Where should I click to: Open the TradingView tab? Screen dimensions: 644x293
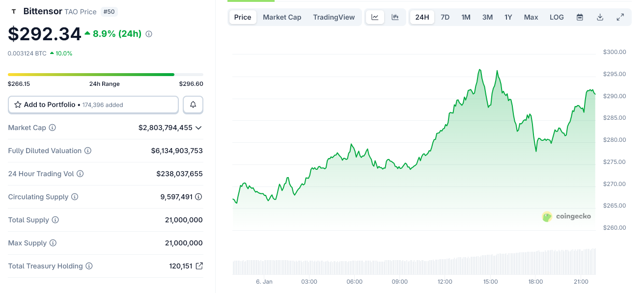coord(334,17)
